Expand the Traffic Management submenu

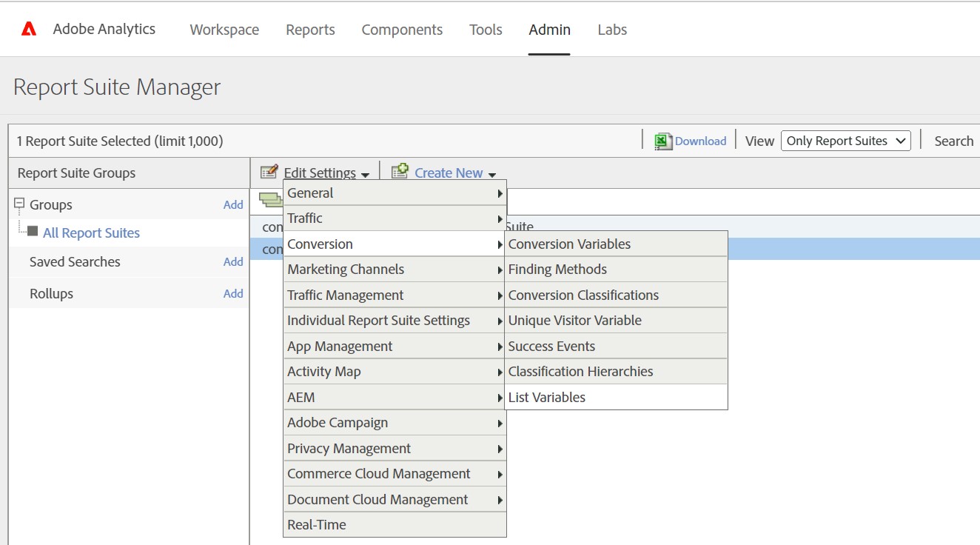(395, 295)
